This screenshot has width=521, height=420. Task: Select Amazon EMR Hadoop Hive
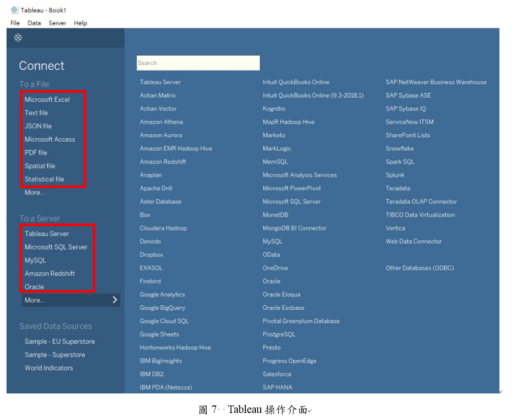pos(176,148)
